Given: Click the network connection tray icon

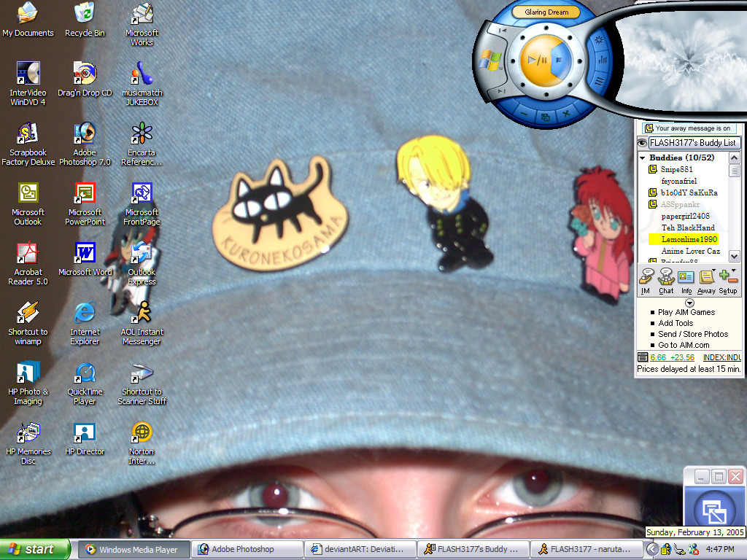Looking at the screenshot, I should [679, 549].
